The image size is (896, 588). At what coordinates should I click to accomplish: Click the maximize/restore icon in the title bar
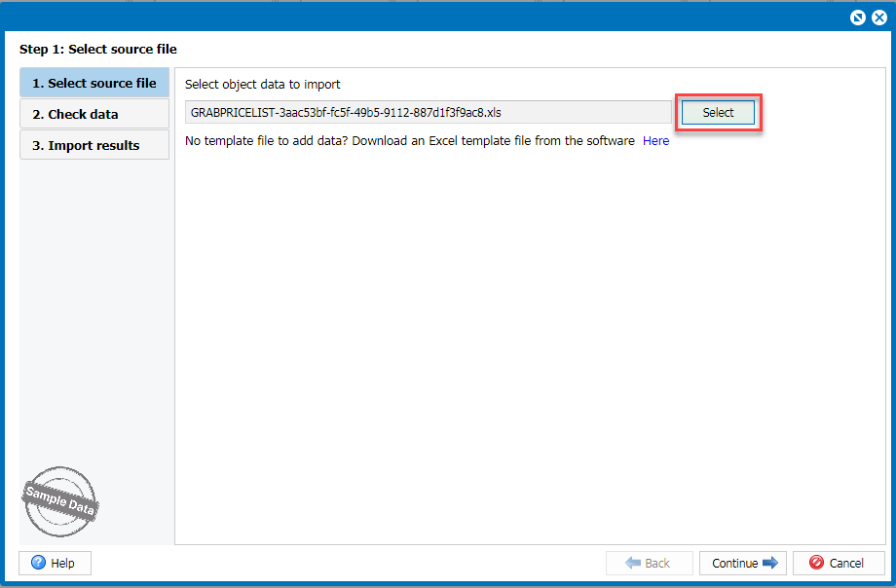(858, 18)
